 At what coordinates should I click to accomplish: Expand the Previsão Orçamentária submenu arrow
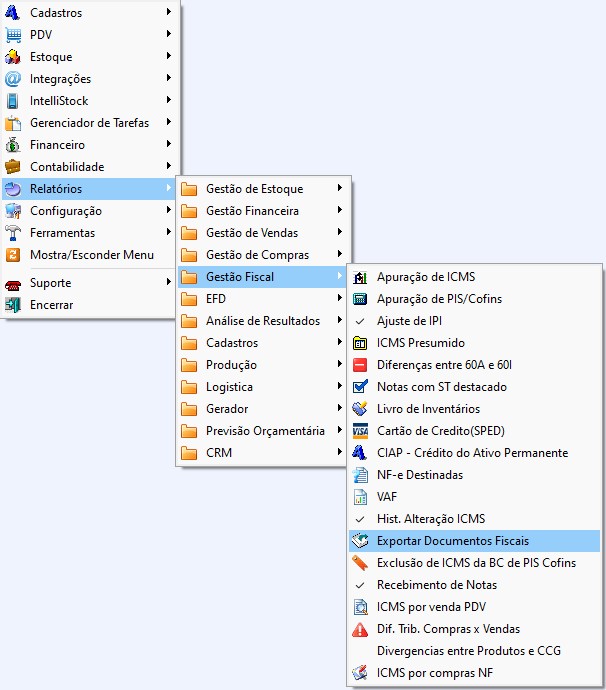click(340, 431)
